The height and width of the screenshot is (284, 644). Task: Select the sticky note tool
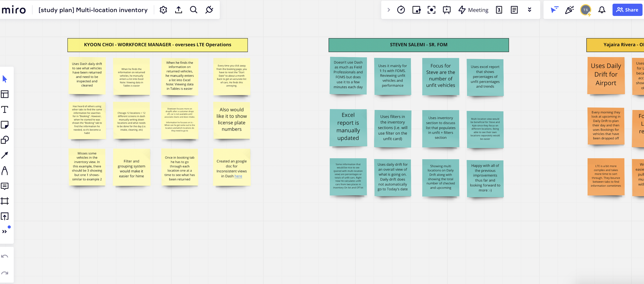pyautogui.click(x=5, y=125)
